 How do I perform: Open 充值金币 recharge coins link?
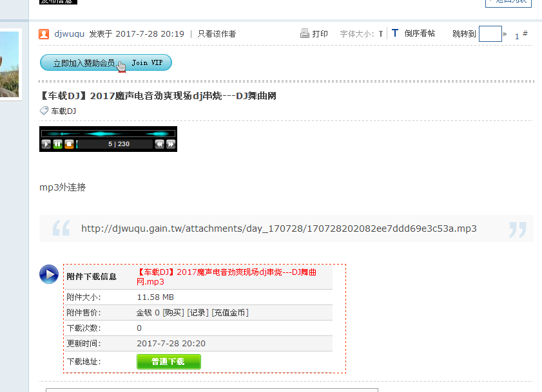[x=230, y=313]
